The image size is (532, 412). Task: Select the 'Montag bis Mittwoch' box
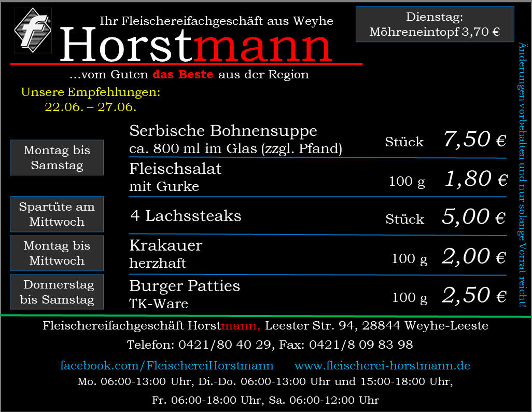[57, 253]
